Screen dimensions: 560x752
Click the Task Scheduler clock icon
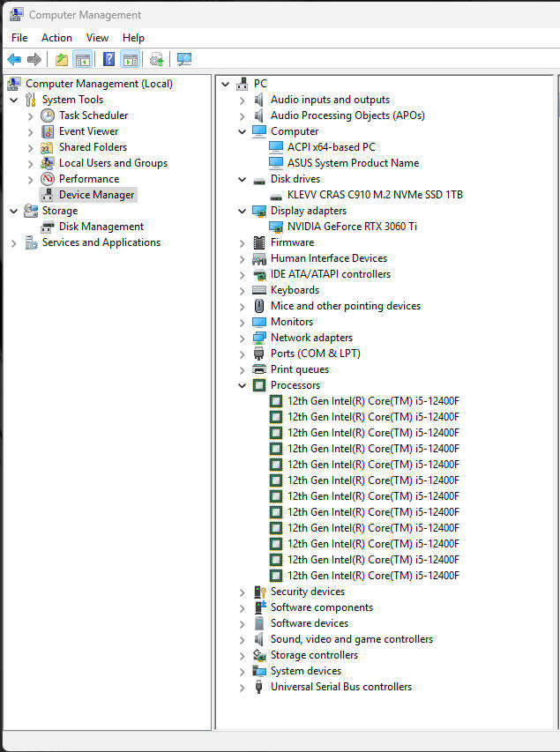47,115
